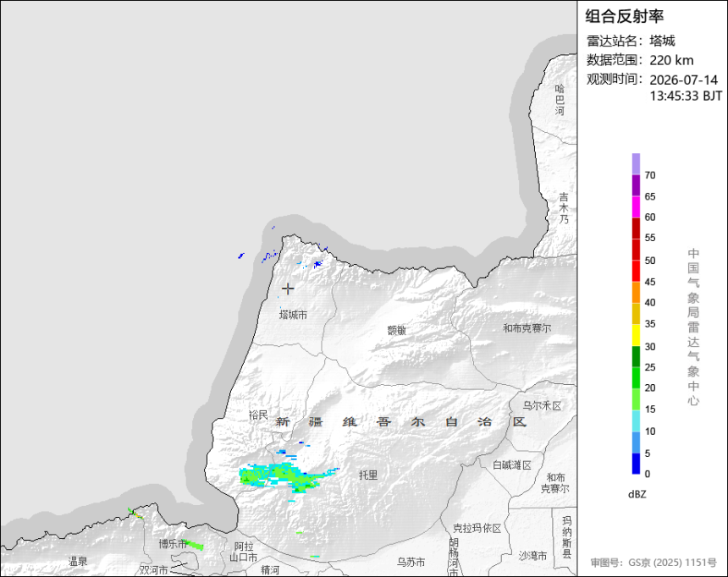The height and width of the screenshot is (577, 728).
Task: Click the 阿拉山口市 label
Action: tap(244, 552)
